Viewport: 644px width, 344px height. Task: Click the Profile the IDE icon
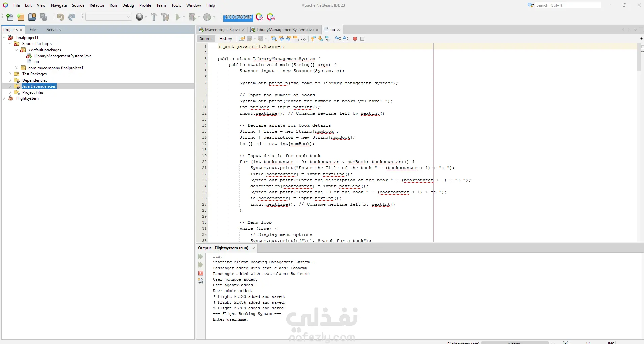pyautogui.click(x=259, y=17)
